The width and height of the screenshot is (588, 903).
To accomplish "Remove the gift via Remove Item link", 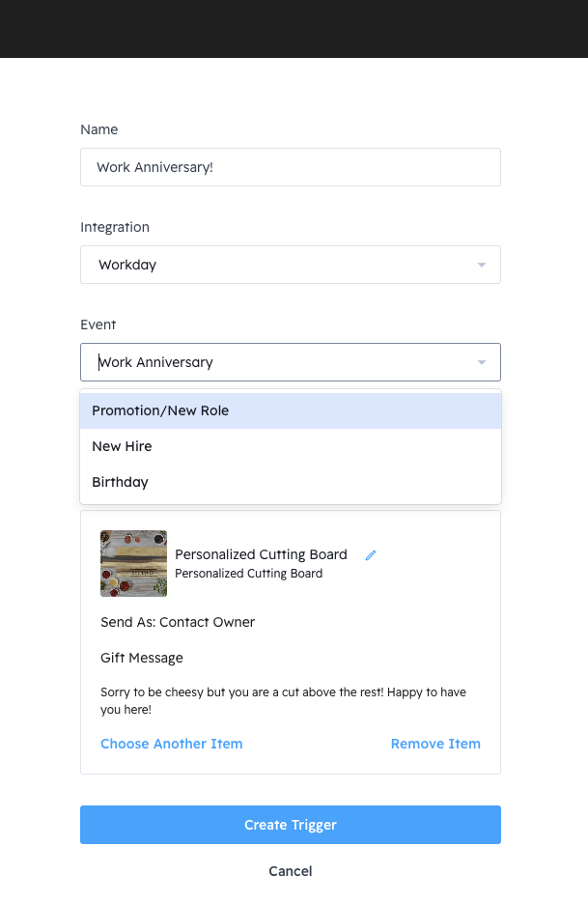I will coord(435,744).
